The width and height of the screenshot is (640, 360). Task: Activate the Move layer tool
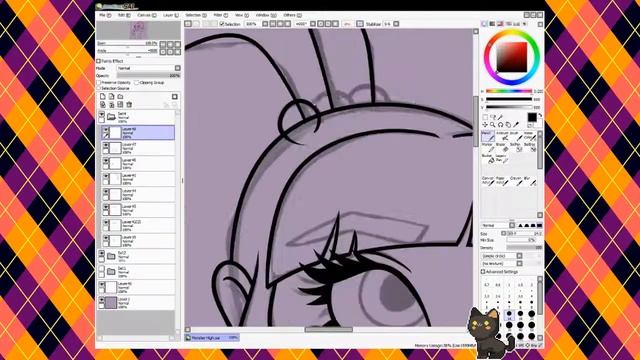pos(485,124)
